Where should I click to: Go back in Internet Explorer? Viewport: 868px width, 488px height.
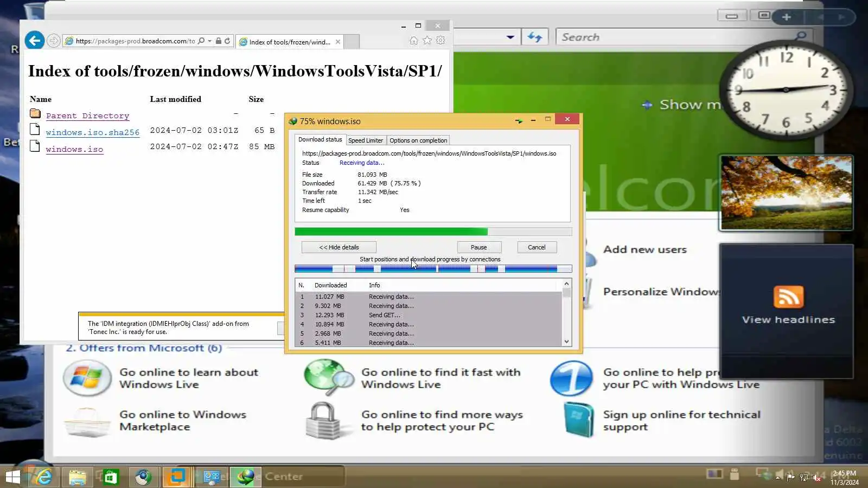click(35, 41)
